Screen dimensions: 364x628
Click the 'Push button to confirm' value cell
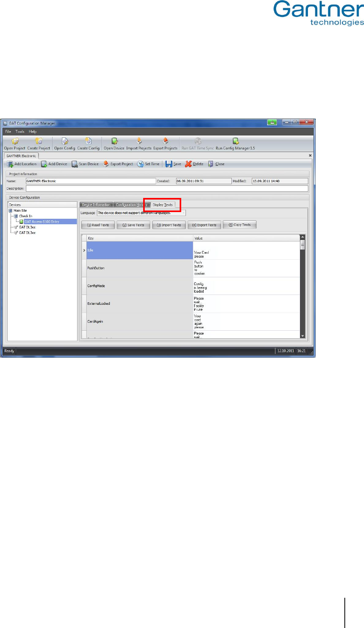click(x=246, y=268)
